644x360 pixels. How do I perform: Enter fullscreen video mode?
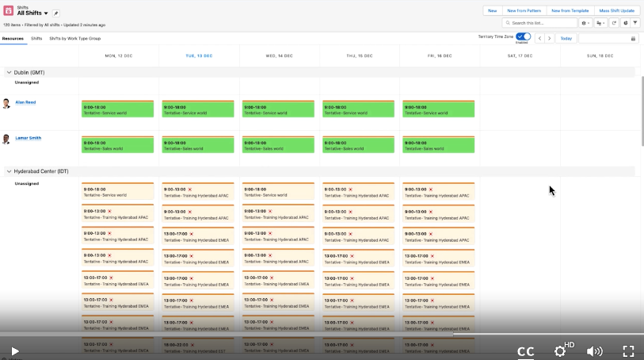click(x=628, y=351)
